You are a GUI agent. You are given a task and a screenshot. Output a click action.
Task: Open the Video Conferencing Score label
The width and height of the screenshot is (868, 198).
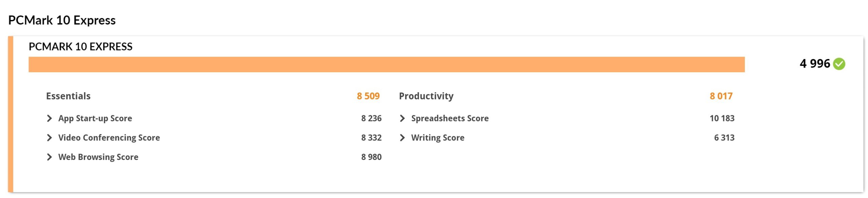[109, 138]
